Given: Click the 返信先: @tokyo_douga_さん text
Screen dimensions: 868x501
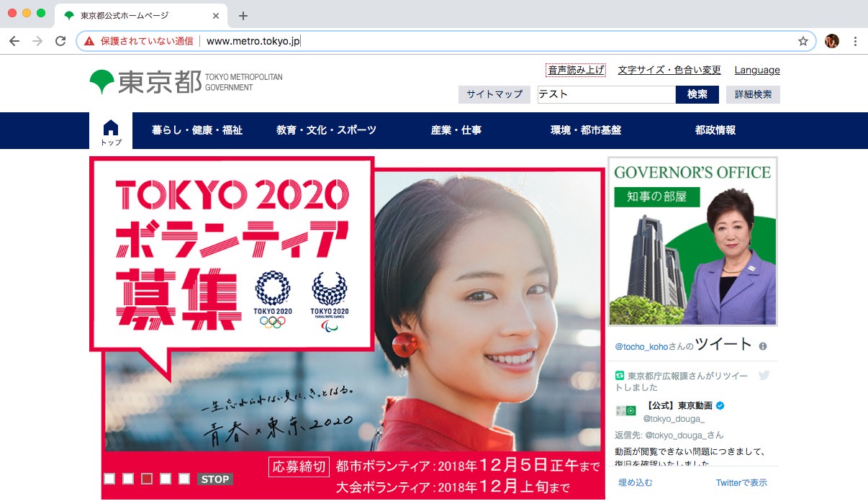Looking at the screenshot, I should [669, 435].
